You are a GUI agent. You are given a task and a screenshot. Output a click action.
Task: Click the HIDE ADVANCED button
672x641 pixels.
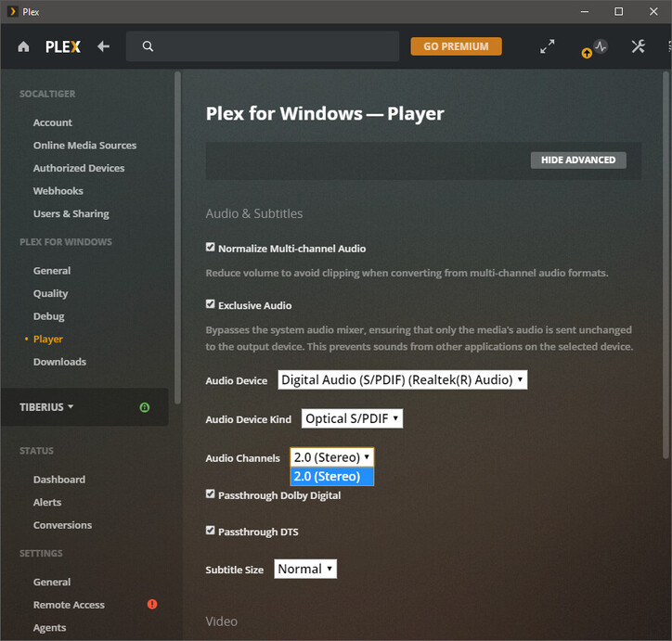578,160
